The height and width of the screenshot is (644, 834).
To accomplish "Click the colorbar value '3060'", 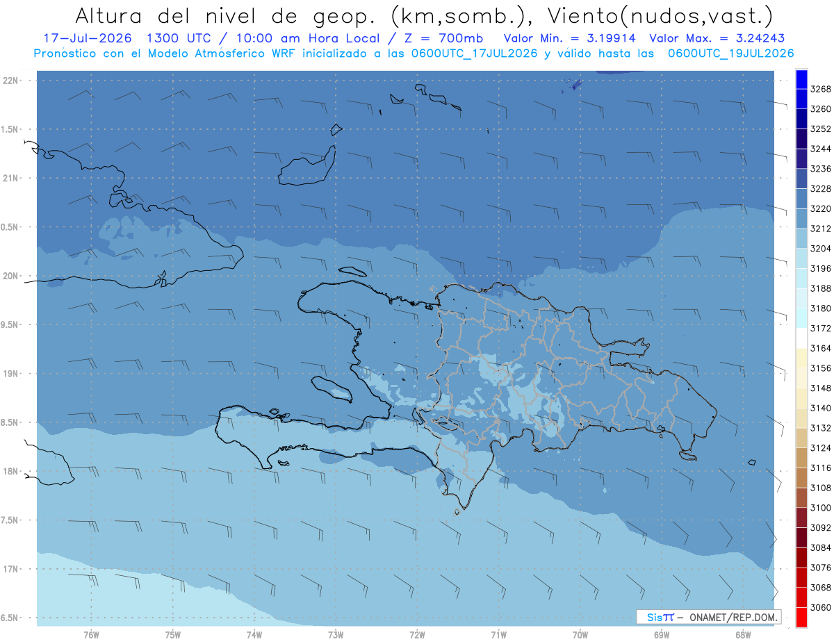I will pos(821,607).
